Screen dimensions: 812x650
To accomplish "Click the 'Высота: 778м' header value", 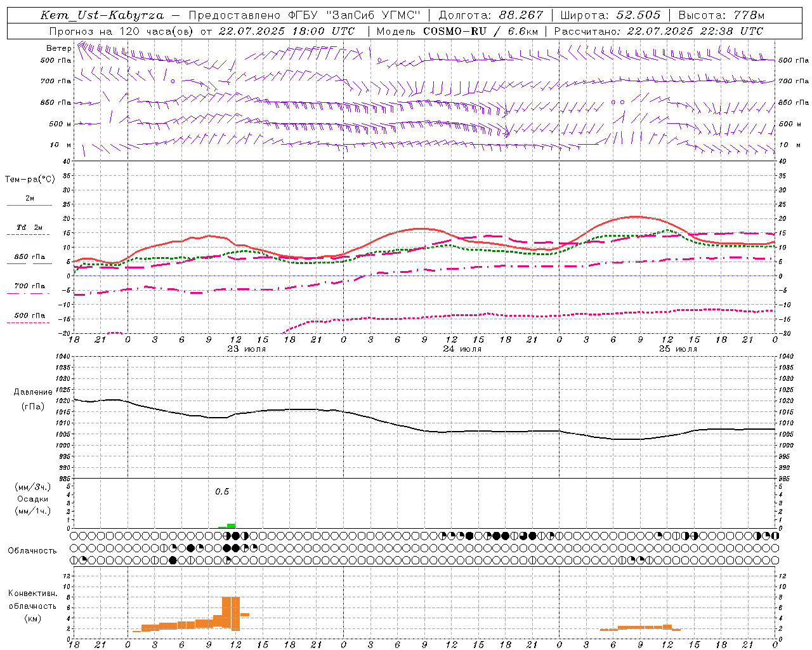I will (721, 15).
